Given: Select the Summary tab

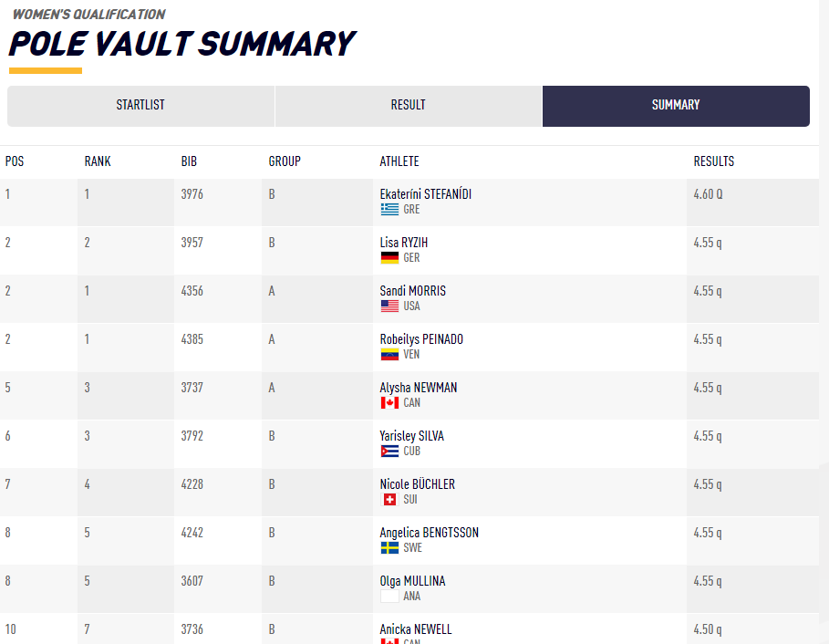Looking at the screenshot, I should pyautogui.click(x=676, y=105).
